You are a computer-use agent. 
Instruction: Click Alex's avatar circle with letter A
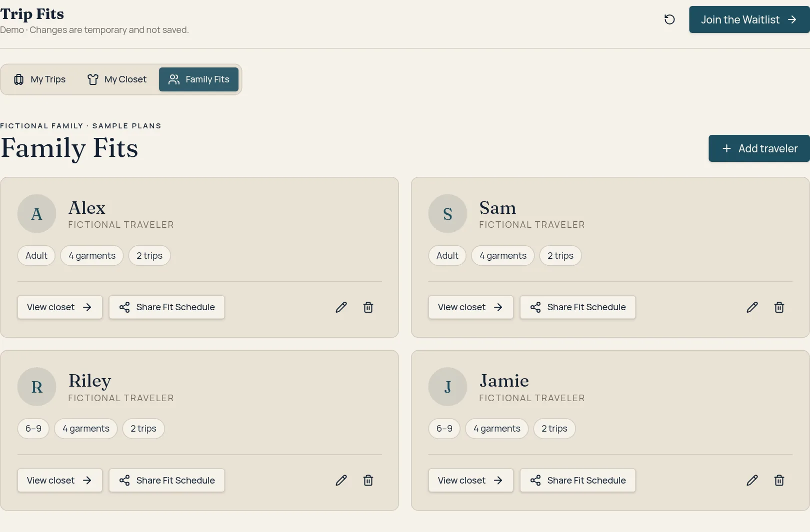[x=36, y=214]
